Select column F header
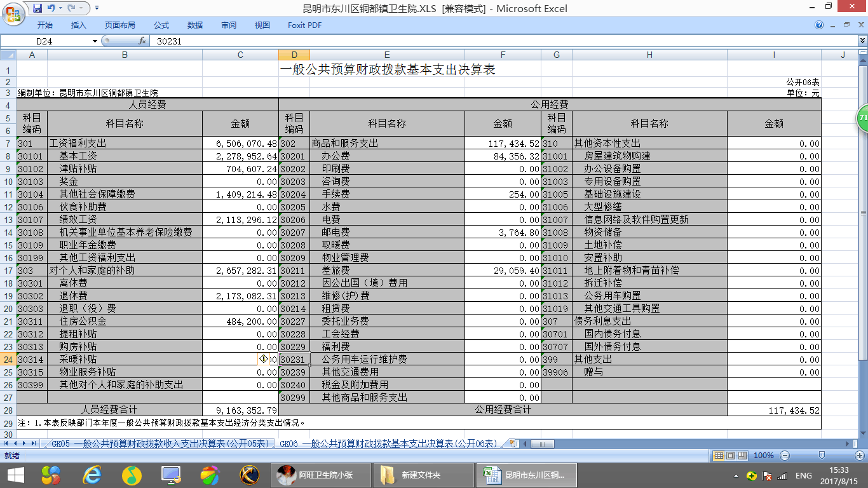 [503, 55]
